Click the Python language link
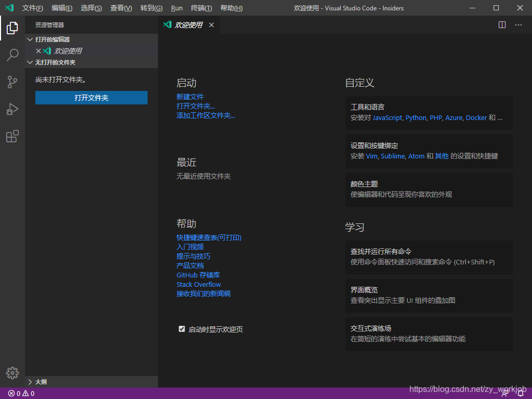This screenshot has height=399, width=532. pos(416,118)
